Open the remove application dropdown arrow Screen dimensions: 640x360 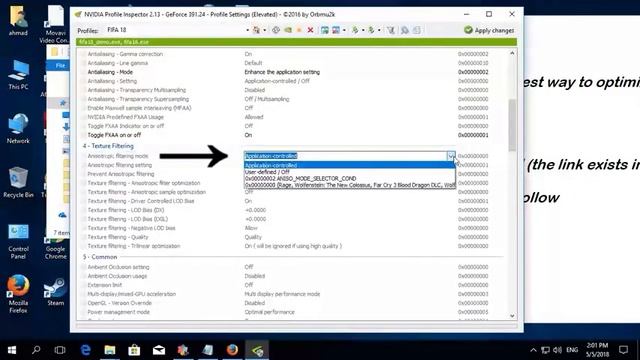(x=344, y=30)
